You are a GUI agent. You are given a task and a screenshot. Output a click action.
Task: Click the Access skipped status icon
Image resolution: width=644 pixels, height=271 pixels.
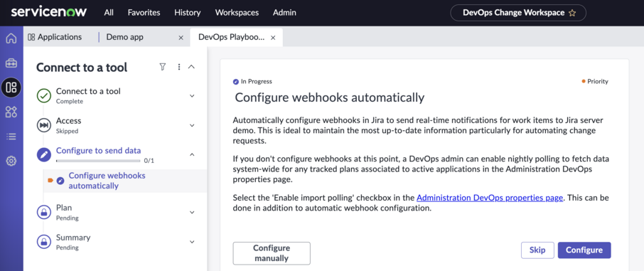[44, 125]
